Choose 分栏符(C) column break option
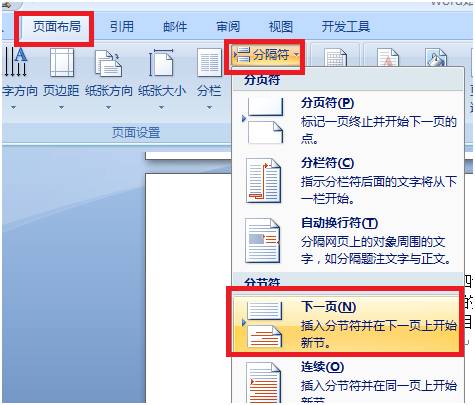The image size is (475, 405). 348,181
